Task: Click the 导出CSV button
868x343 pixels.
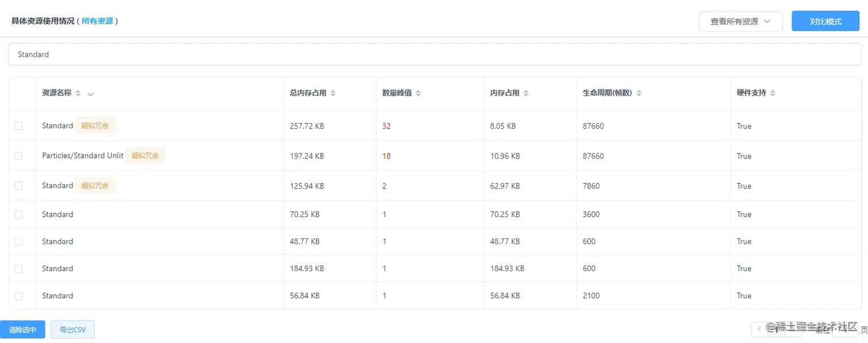Action: (x=72, y=329)
